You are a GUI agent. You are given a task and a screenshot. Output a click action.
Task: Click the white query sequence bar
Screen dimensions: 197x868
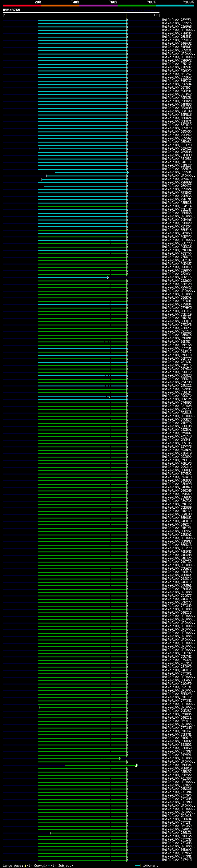click(81, 13)
